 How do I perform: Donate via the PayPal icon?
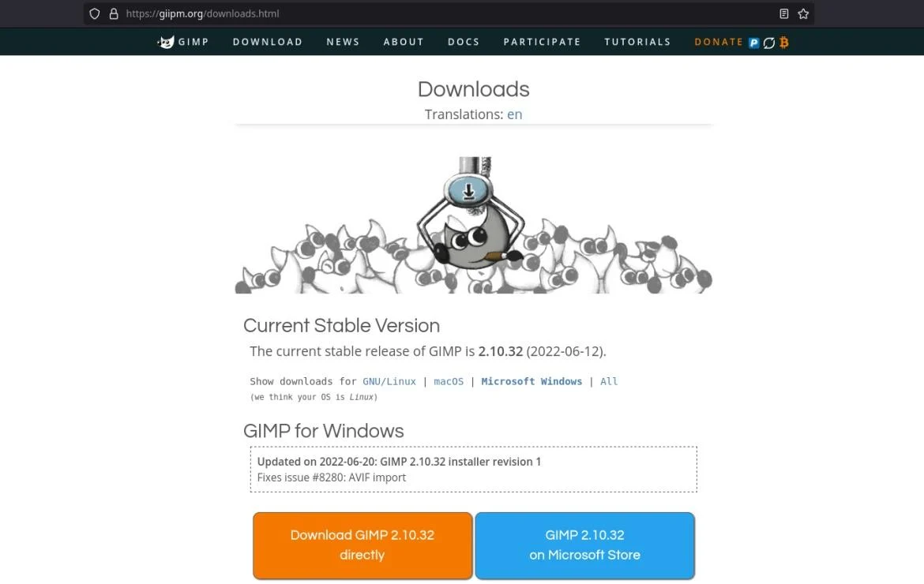753,43
